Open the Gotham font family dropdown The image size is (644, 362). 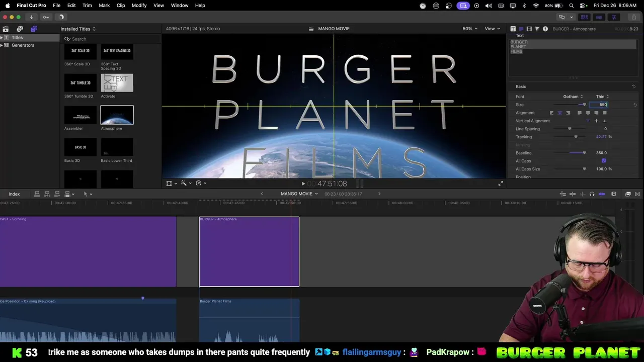[x=573, y=97]
